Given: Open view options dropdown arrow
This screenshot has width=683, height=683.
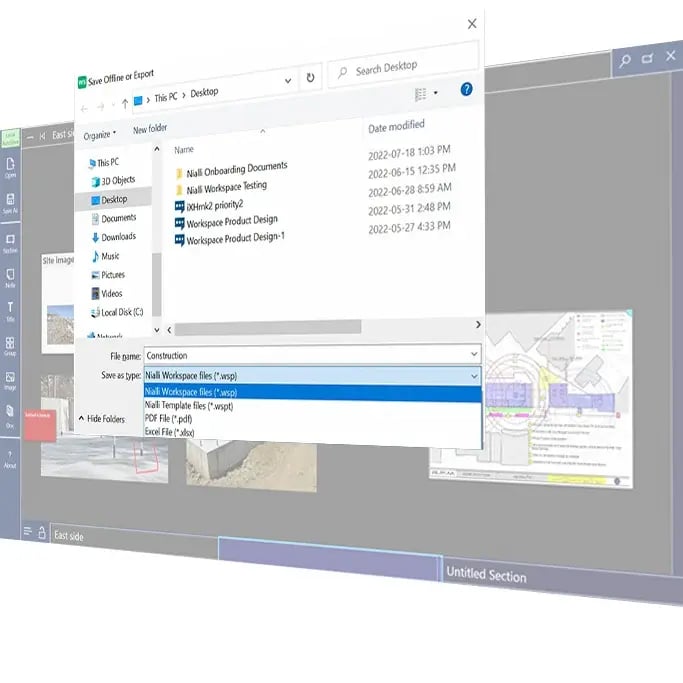Looking at the screenshot, I should coord(436,93).
